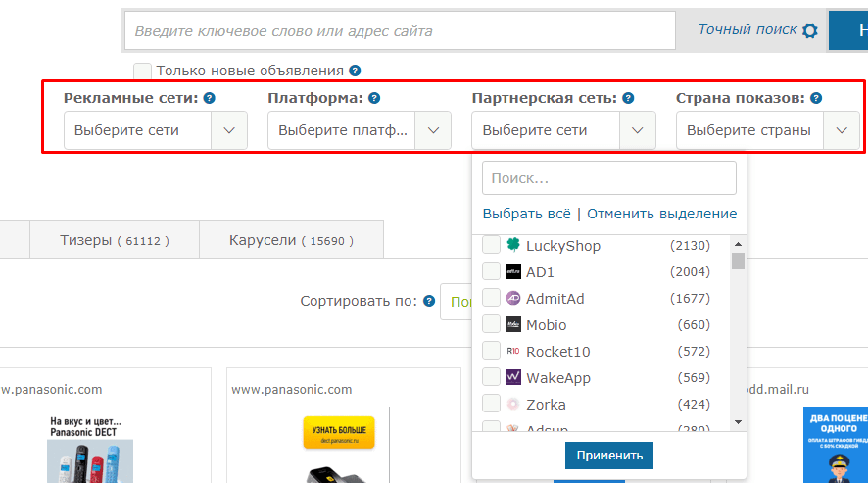Select the Rocket10 checkbox
This screenshot has width=868, height=483.
coord(491,351)
